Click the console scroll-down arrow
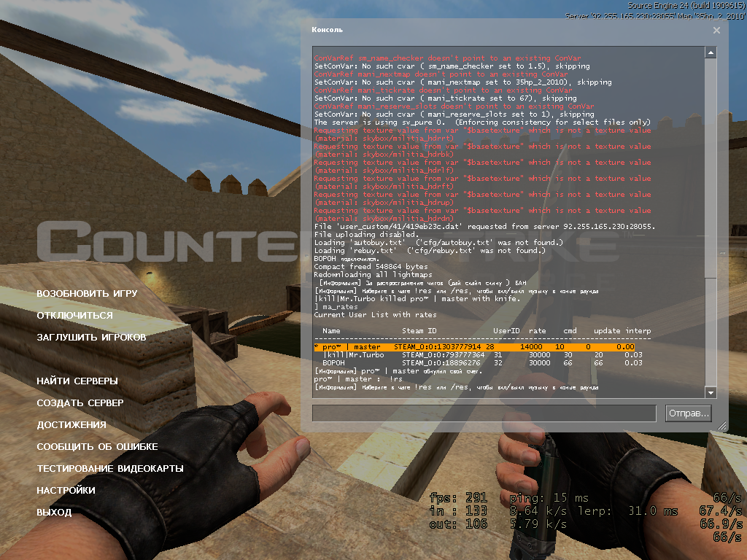747x560 pixels. [x=711, y=392]
